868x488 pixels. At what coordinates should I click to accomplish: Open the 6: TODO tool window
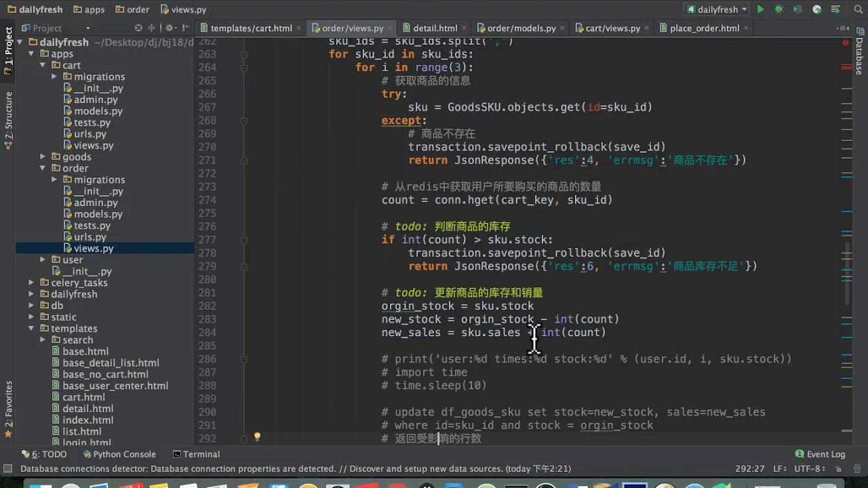click(x=44, y=454)
